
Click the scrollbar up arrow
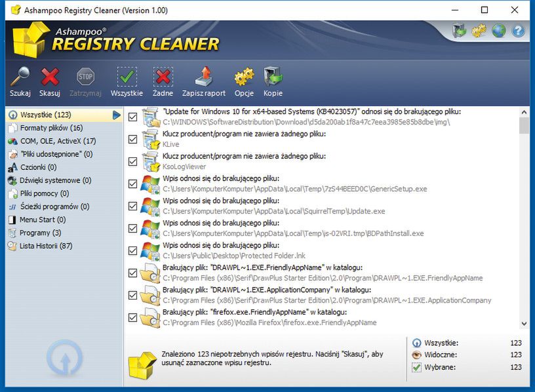(x=524, y=112)
